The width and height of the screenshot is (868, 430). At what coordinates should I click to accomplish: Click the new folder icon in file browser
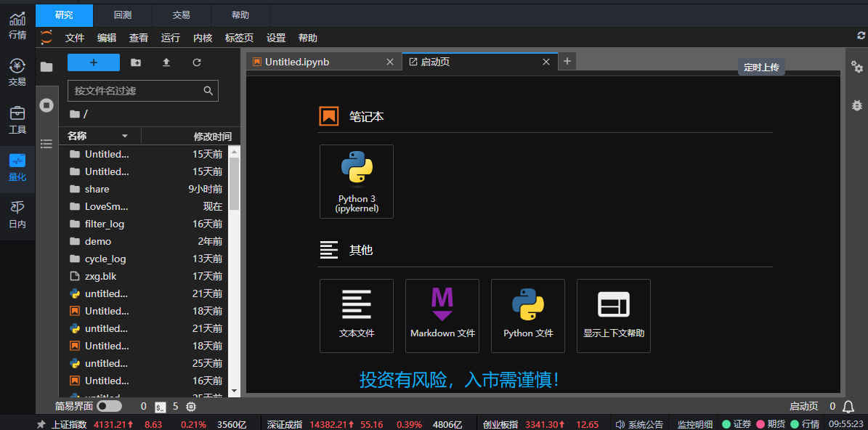[136, 62]
